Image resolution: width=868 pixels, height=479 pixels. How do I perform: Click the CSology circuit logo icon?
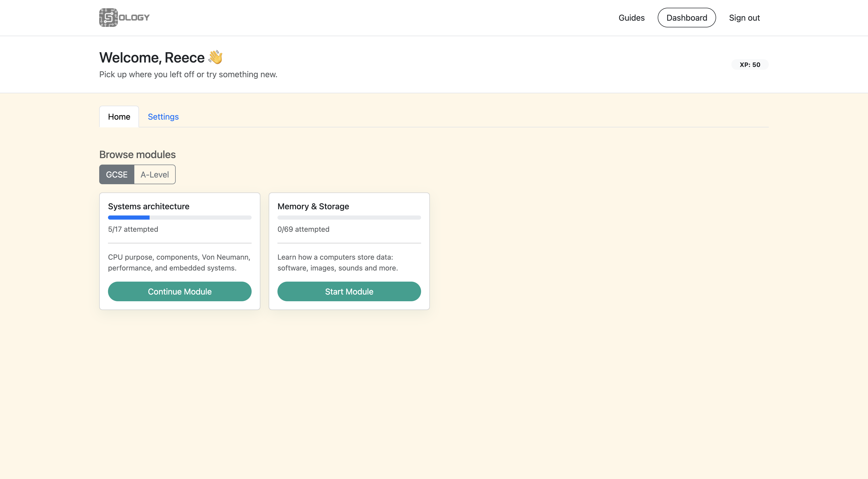click(x=108, y=18)
